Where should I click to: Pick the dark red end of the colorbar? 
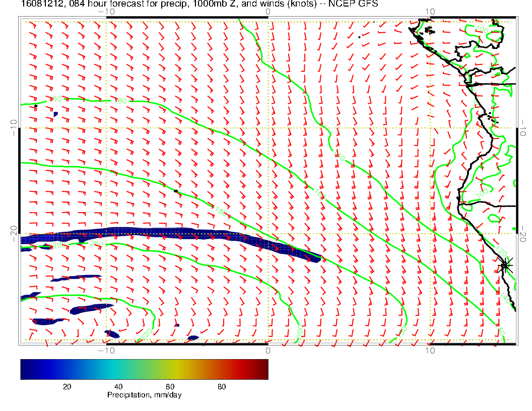click(263, 369)
